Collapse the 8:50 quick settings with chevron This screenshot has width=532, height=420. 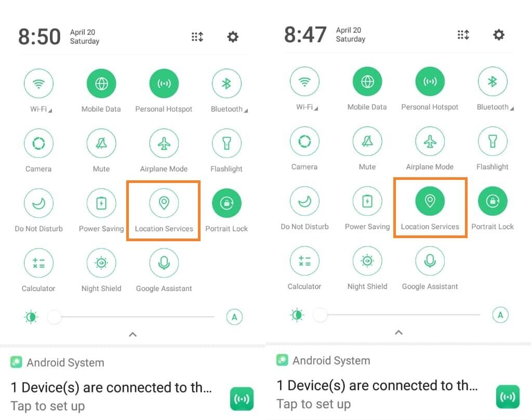coord(132,334)
